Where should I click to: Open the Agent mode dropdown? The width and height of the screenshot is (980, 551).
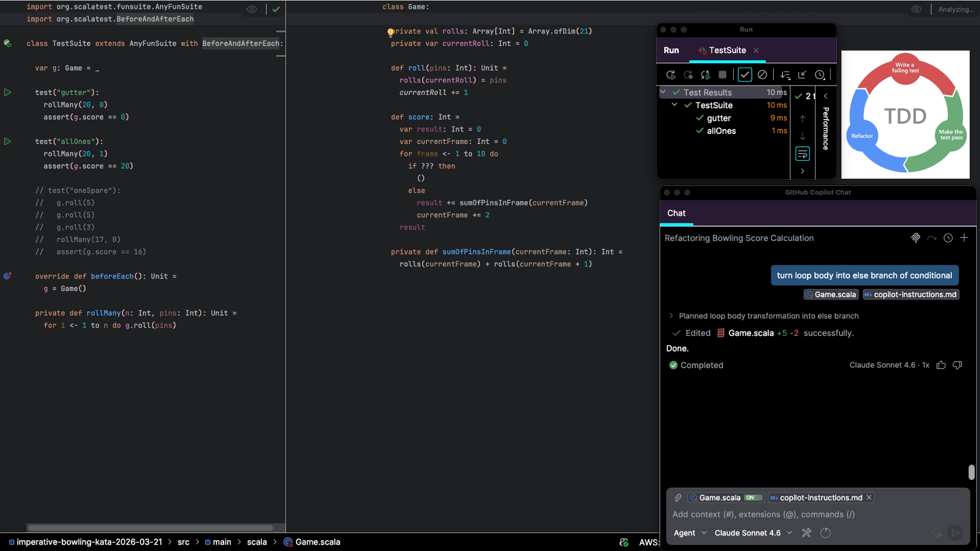(x=690, y=532)
